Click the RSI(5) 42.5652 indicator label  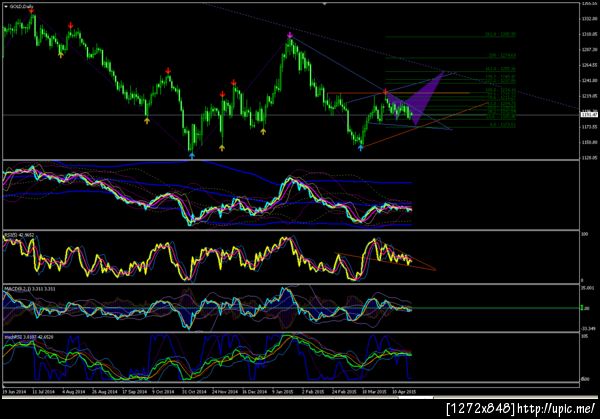19,235
